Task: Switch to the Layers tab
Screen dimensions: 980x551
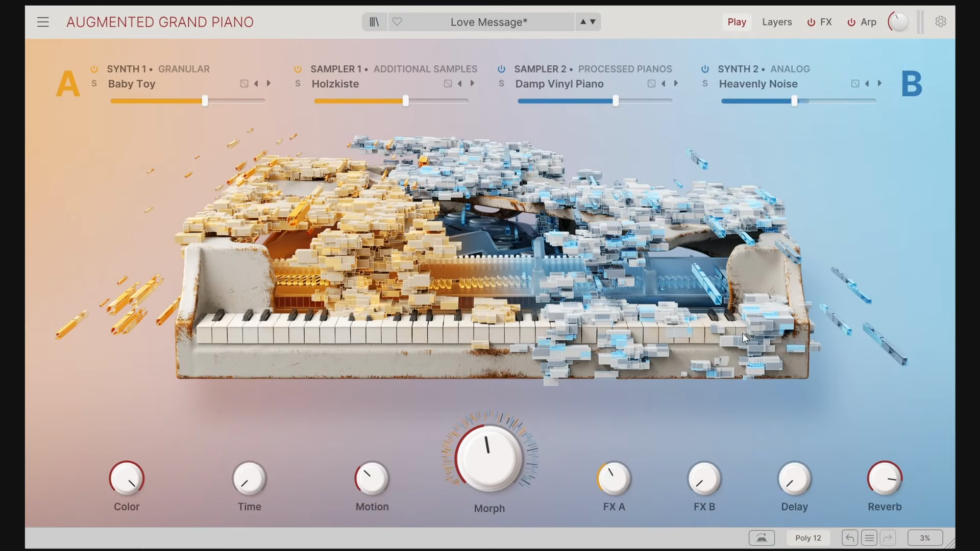Action: click(777, 22)
